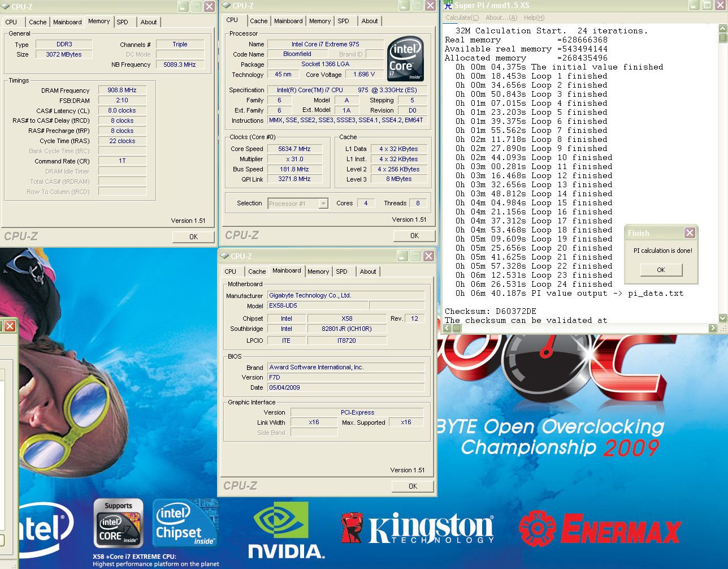Open About tab in the memory timings CPU-Z window
The width and height of the screenshot is (728, 569).
point(149,22)
